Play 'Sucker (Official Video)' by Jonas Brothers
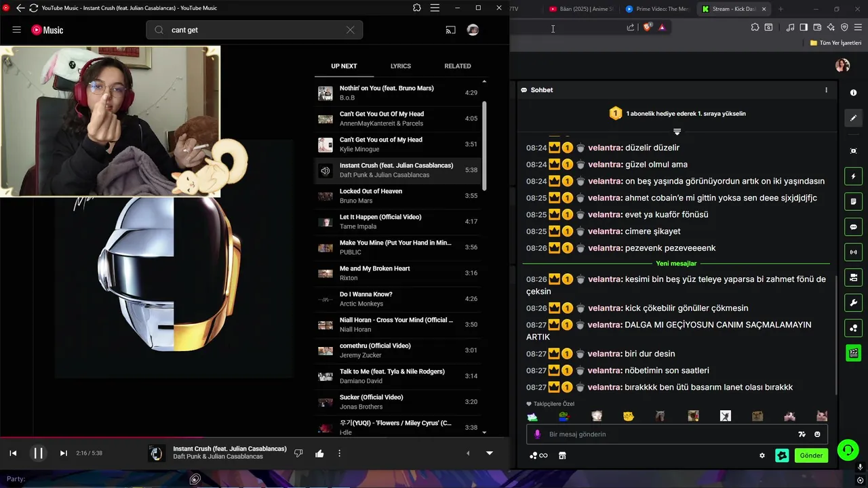Viewport: 868px width, 488px height. (x=398, y=402)
